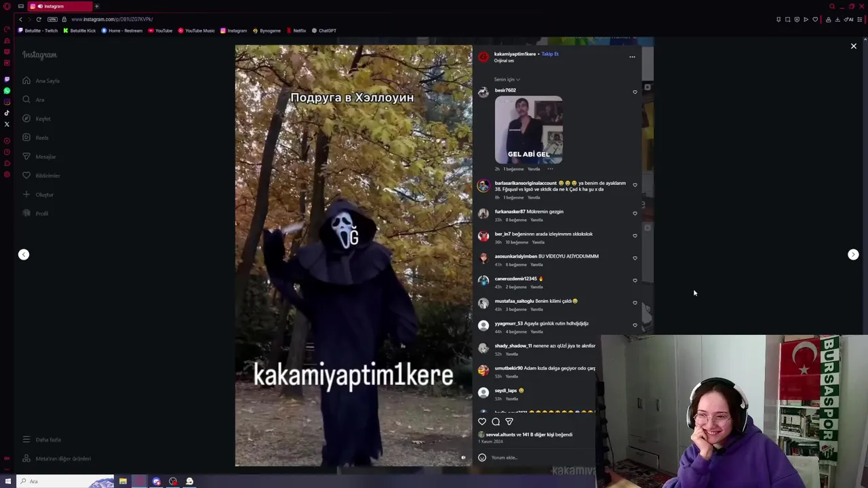The image size is (868, 488).
Task: Open Home - Restream bookmark
Action: [x=122, y=30]
